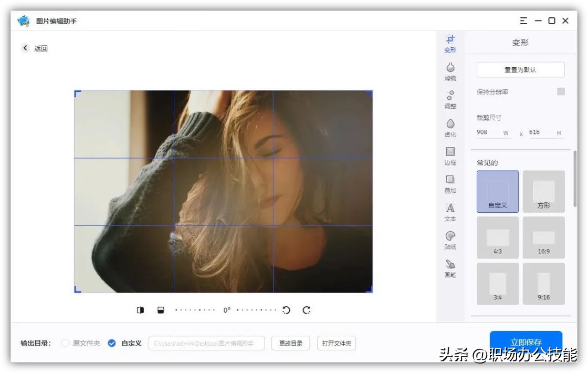Select the 16:9 crop preset
Image resolution: width=588 pixels, height=373 pixels.
click(x=544, y=237)
